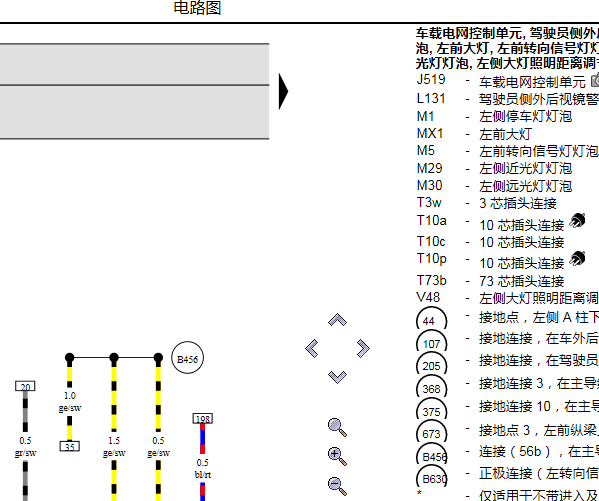Viewport: 599px width, 501px height.
Task: Click the lower gray panel row
Action: pyautogui.click(x=134, y=112)
